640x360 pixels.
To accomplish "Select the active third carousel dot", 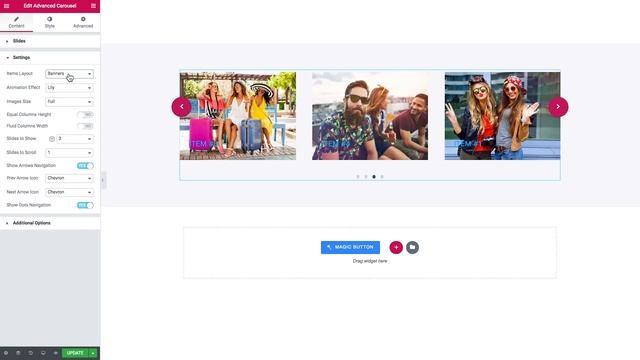I will [374, 177].
